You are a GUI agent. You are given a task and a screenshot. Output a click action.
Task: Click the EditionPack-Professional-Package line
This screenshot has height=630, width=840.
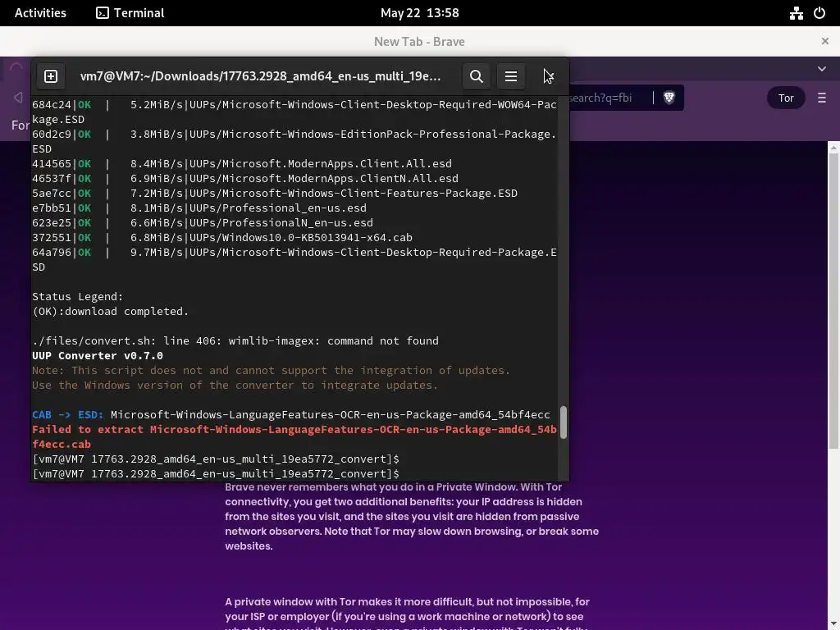pos(294,141)
